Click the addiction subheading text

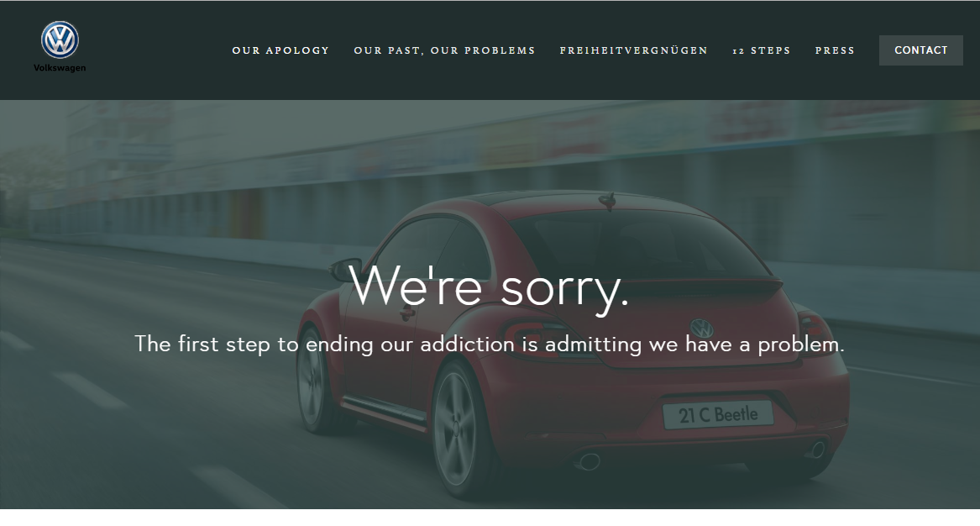pyautogui.click(x=490, y=344)
